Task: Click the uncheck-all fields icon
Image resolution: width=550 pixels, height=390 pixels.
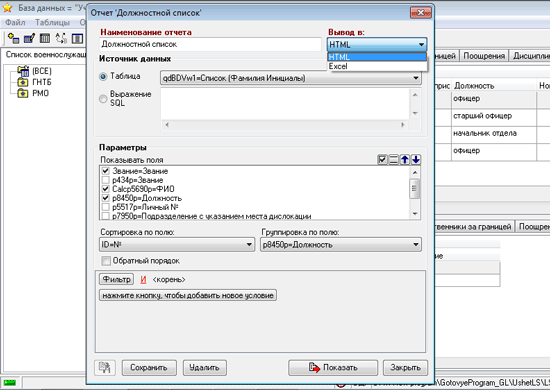Action: pyautogui.click(x=394, y=160)
